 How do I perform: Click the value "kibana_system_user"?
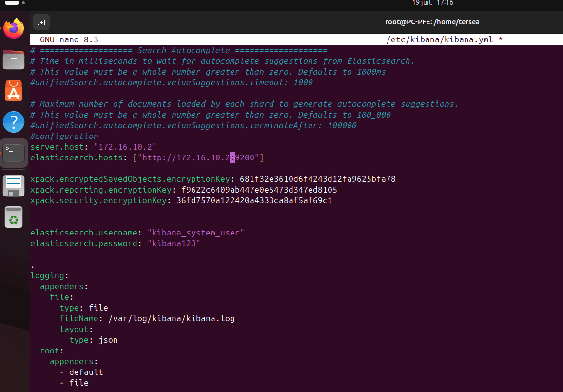195,233
